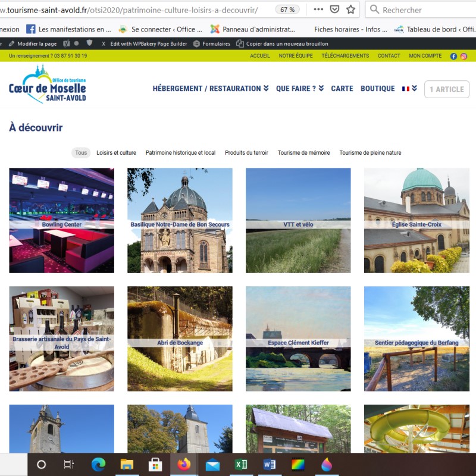Open the French flag language selector
This screenshot has height=476, width=476.
409,89
